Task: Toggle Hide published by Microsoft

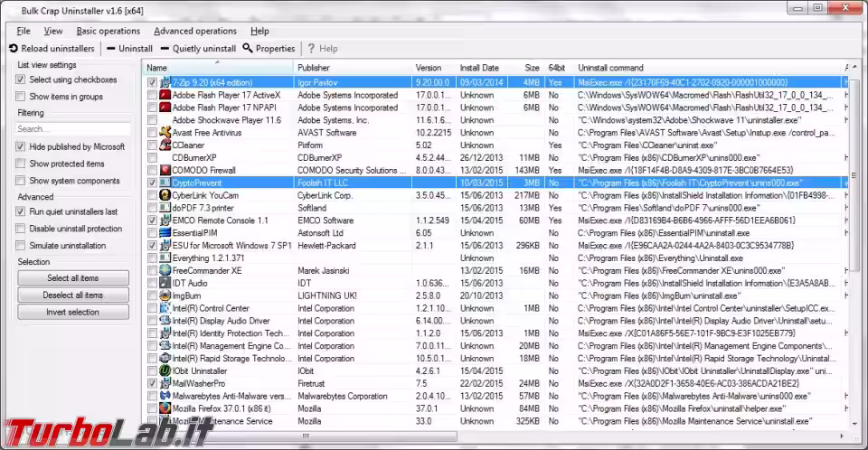Action: (21, 146)
